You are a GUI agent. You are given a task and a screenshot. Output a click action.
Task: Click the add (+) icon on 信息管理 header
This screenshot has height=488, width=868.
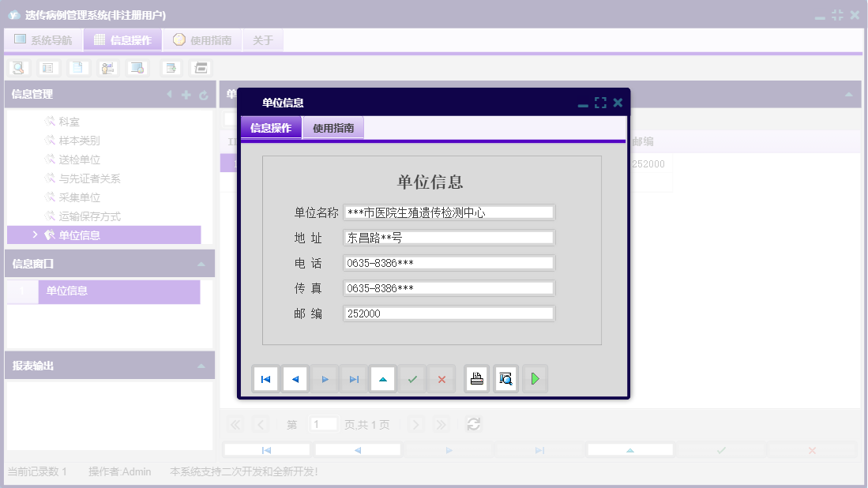[184, 94]
